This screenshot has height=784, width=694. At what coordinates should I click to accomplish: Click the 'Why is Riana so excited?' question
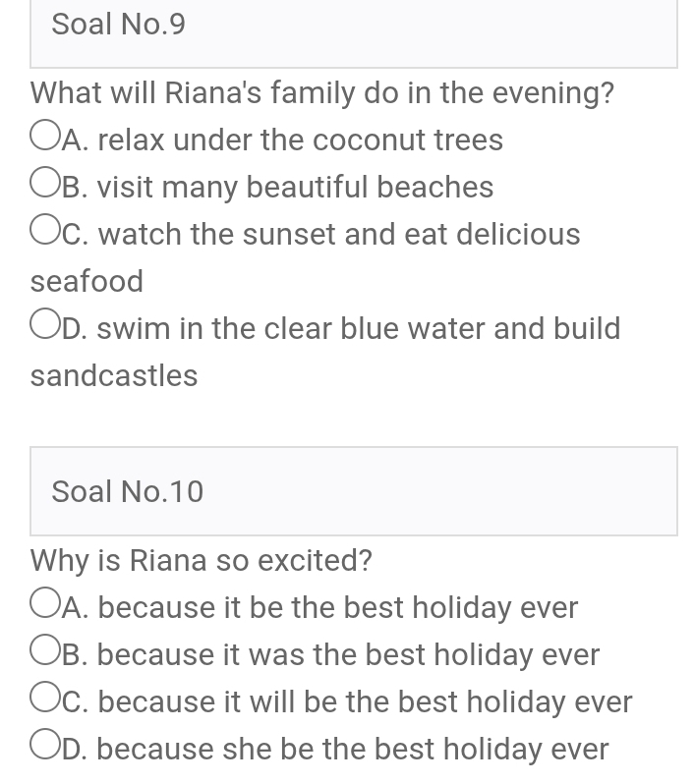pos(202,560)
